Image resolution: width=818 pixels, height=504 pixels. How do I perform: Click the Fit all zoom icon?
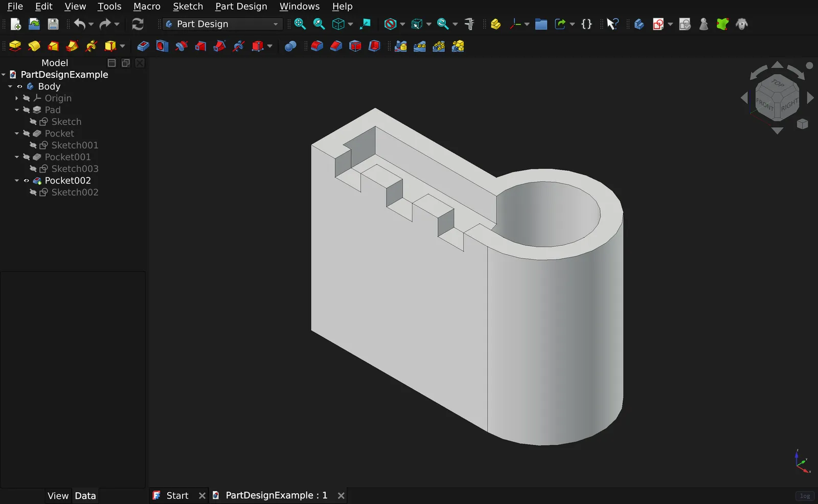point(300,24)
